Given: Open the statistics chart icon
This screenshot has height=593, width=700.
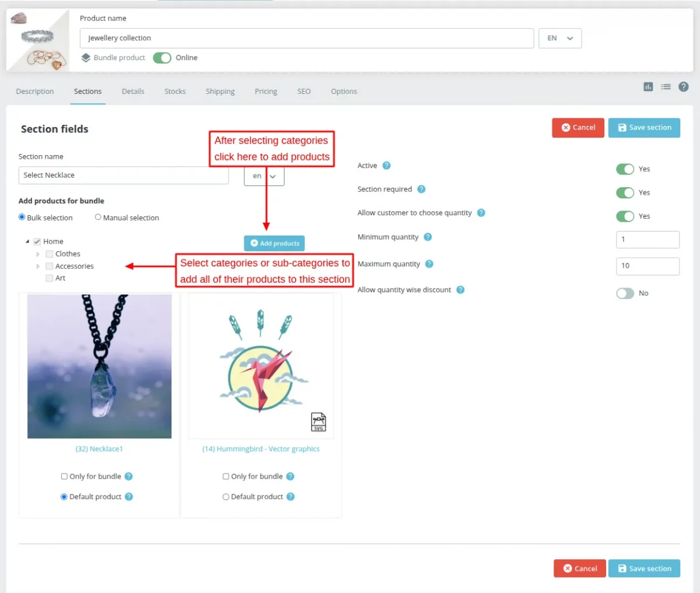Looking at the screenshot, I should pyautogui.click(x=648, y=86).
